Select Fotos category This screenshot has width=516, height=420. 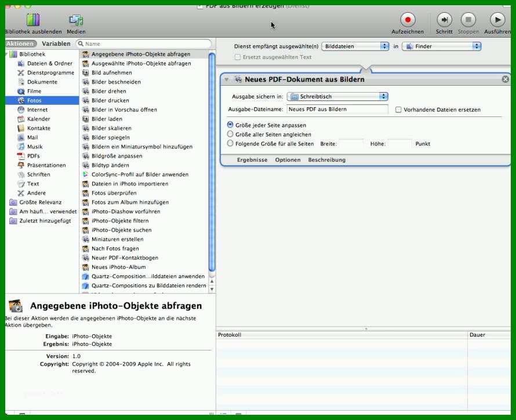[42, 100]
